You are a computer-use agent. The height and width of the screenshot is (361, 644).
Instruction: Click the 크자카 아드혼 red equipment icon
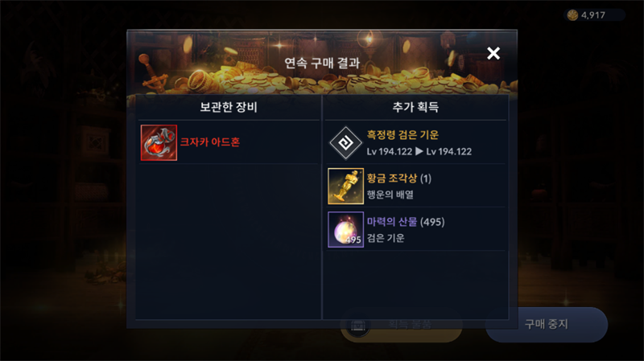pyautogui.click(x=159, y=143)
